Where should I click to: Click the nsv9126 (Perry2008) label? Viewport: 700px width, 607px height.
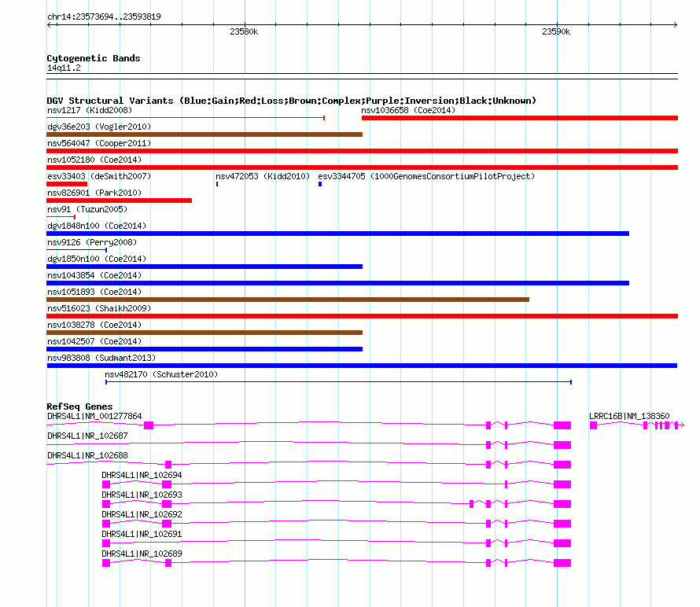(x=92, y=242)
